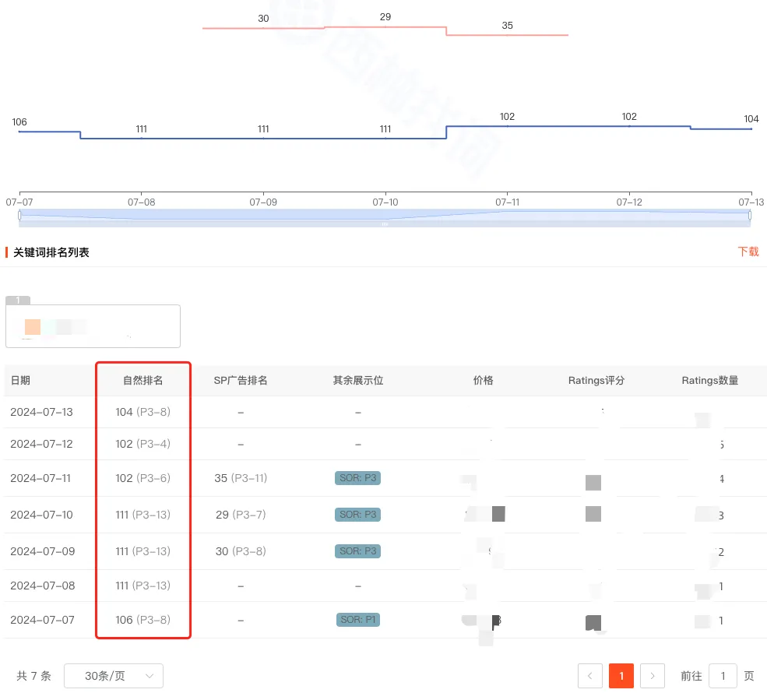Select the product card labeled 1

(x=93, y=325)
